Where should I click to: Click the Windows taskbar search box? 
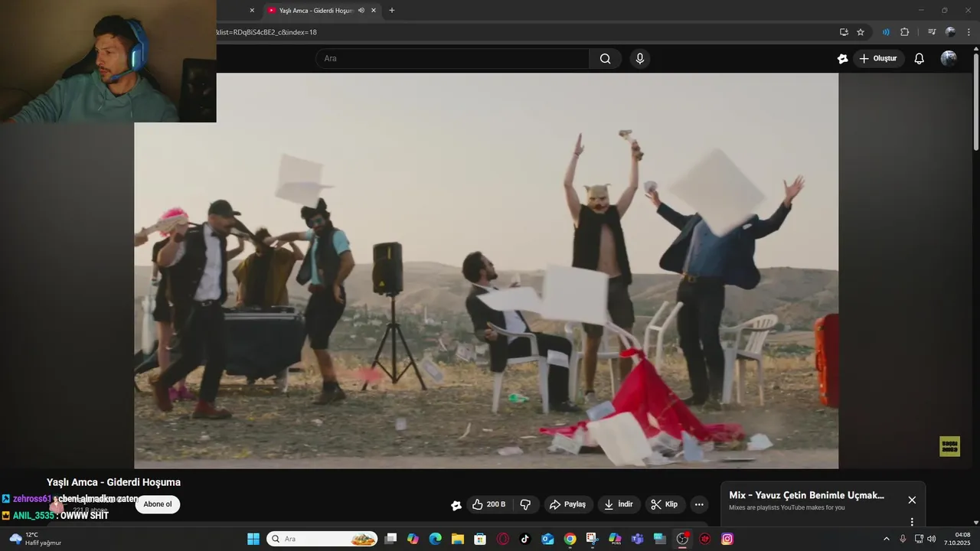(x=322, y=539)
